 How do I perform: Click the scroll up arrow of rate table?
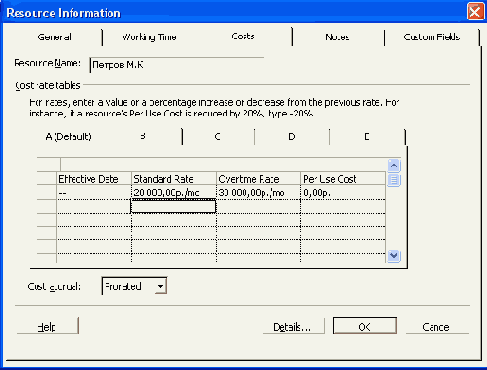394,166
